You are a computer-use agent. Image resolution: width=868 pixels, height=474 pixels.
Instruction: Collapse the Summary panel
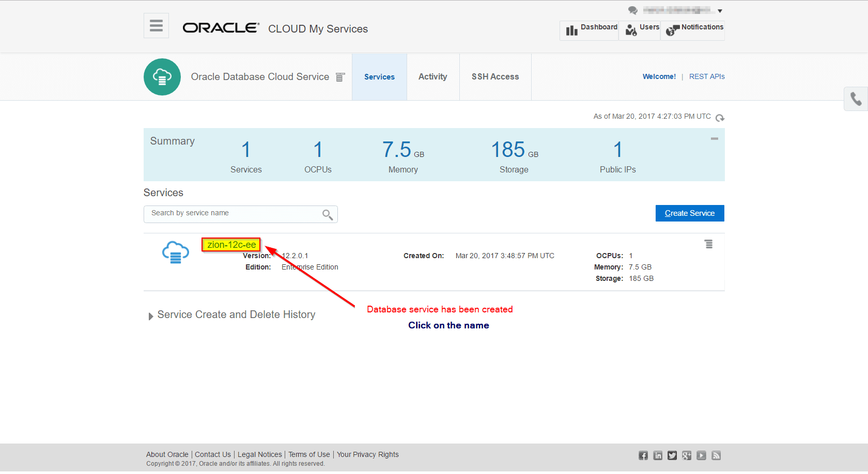715,138
